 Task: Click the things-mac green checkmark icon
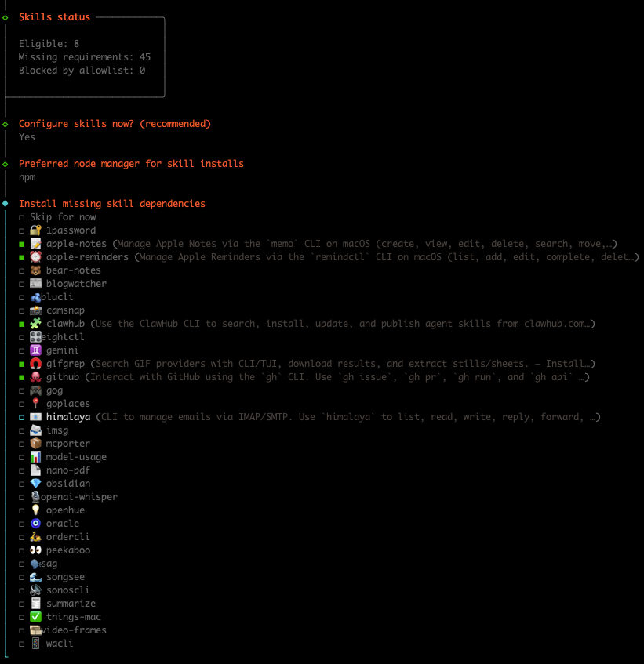(35, 616)
